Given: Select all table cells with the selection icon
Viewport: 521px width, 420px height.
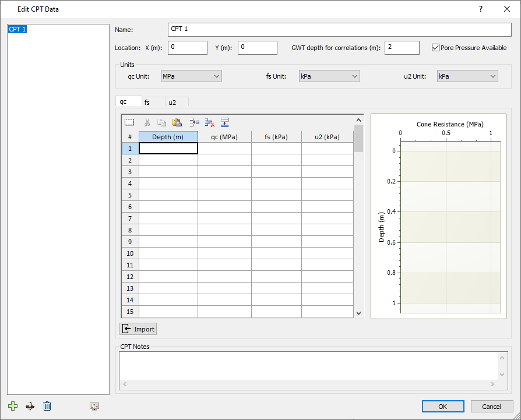Looking at the screenshot, I should (x=129, y=122).
